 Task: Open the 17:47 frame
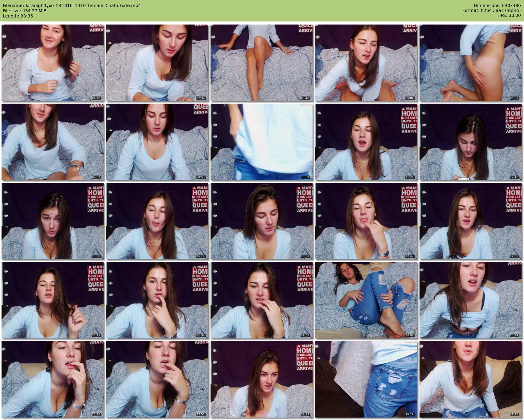click(x=366, y=221)
